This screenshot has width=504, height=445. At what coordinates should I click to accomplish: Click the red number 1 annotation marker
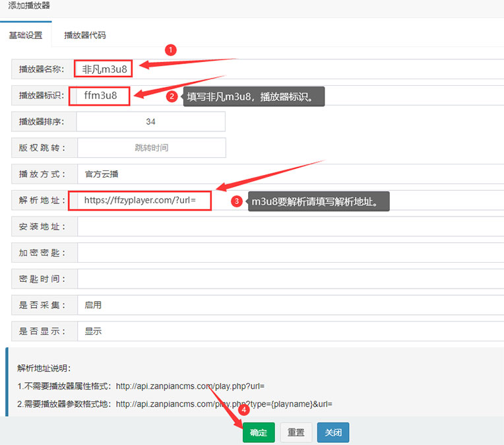[x=170, y=50]
